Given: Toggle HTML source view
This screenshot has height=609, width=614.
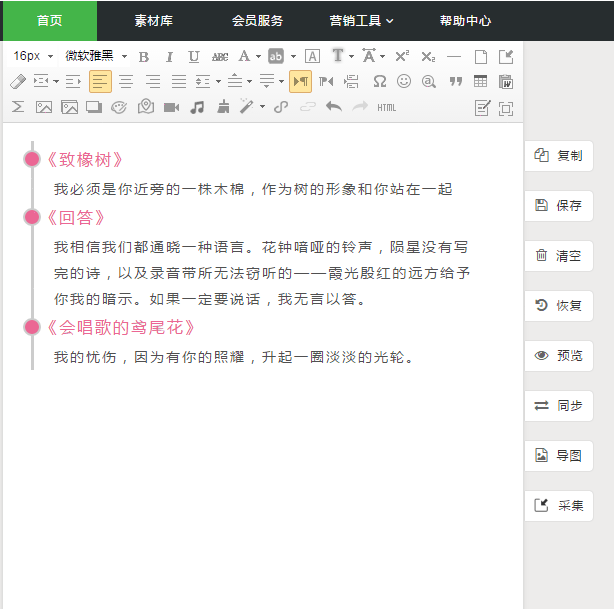Looking at the screenshot, I should point(386,107).
